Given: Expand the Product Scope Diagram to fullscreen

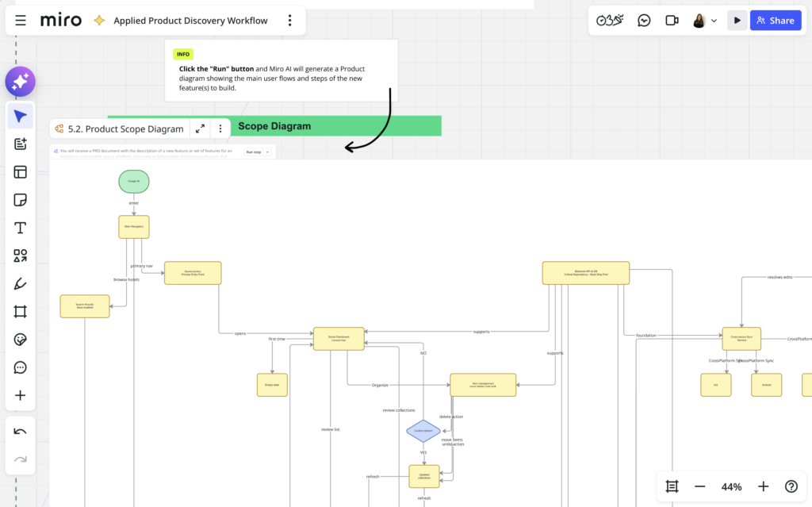Looking at the screenshot, I should click(200, 129).
